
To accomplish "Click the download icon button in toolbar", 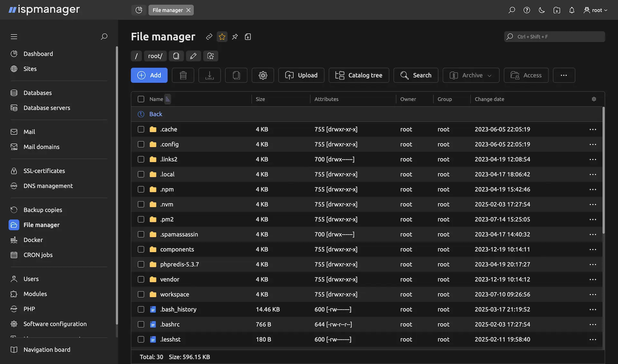I will coord(210,75).
